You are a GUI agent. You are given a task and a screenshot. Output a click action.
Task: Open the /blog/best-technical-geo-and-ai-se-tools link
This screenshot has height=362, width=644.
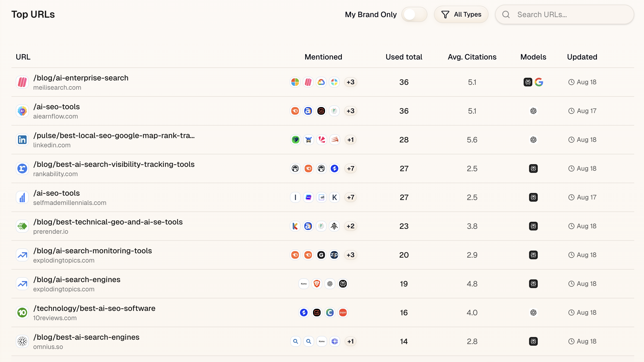[108, 222]
